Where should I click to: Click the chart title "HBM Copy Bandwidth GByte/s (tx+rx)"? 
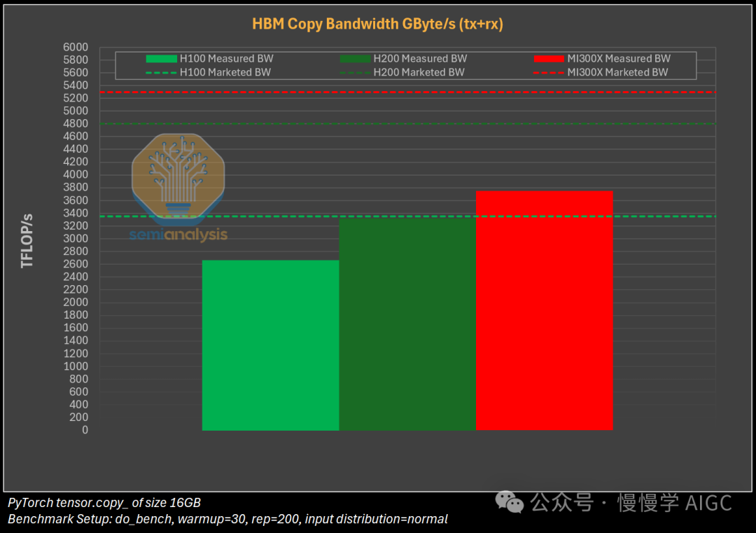[377, 24]
